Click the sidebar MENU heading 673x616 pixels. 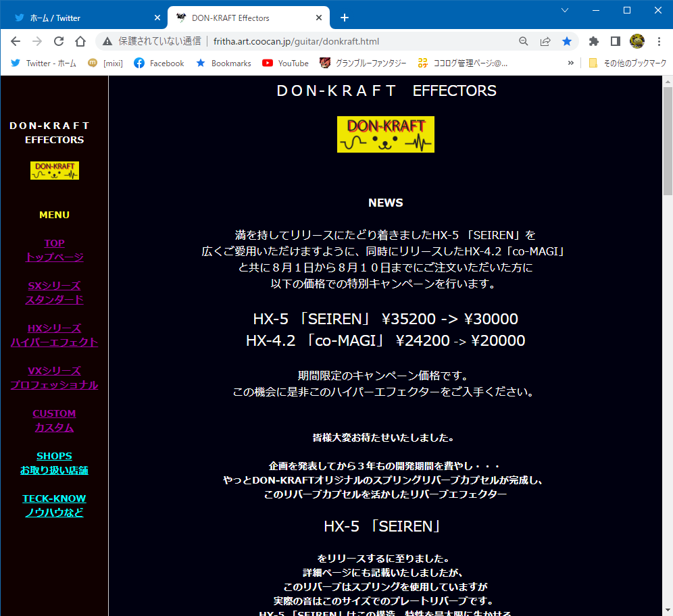[55, 215]
